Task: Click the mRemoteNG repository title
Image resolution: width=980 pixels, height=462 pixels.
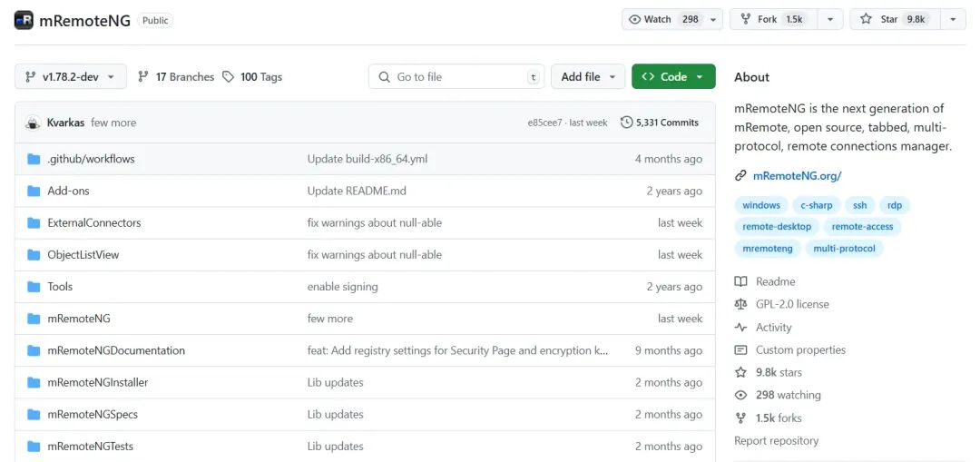Action: pyautogui.click(x=85, y=20)
